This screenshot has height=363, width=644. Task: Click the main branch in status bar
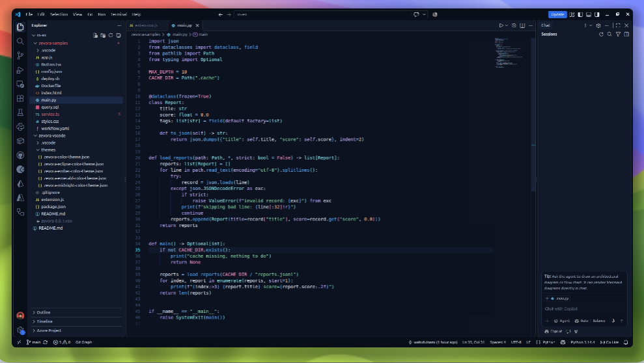tap(34, 342)
